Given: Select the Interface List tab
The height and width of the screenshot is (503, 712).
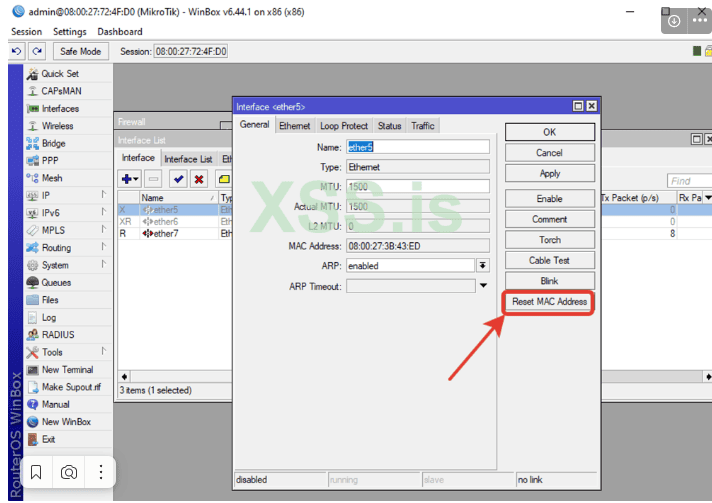Looking at the screenshot, I should [188, 159].
